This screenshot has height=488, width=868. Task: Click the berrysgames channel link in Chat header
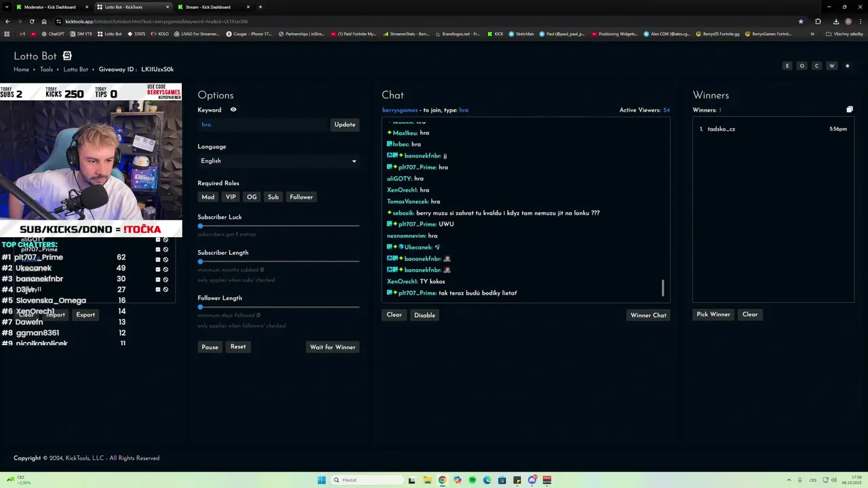point(399,110)
